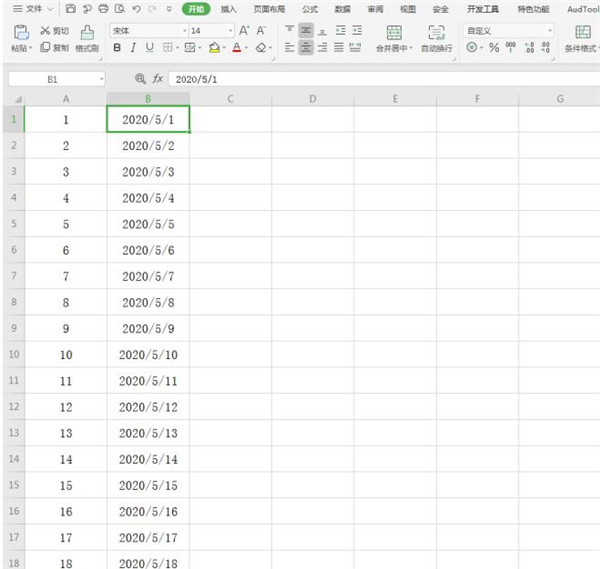Click the Cut scissors icon
This screenshot has width=600, height=569.
[x=45, y=31]
